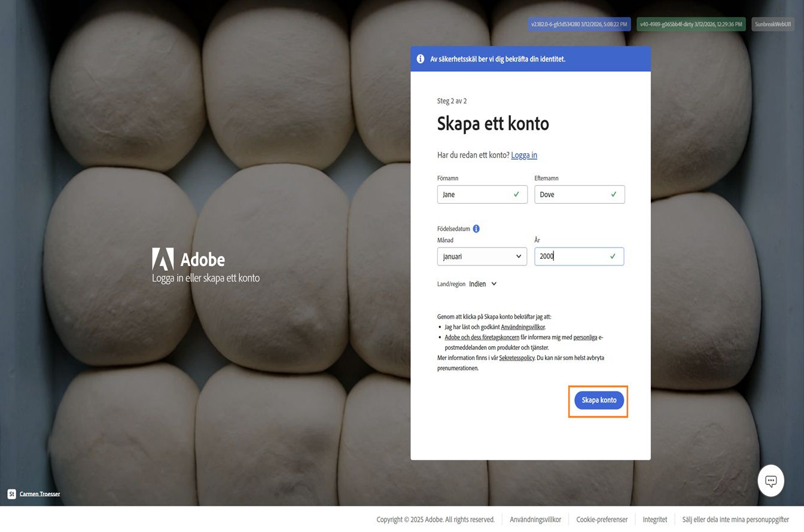Open the chat support bubble
804x532 pixels.
(x=770, y=480)
